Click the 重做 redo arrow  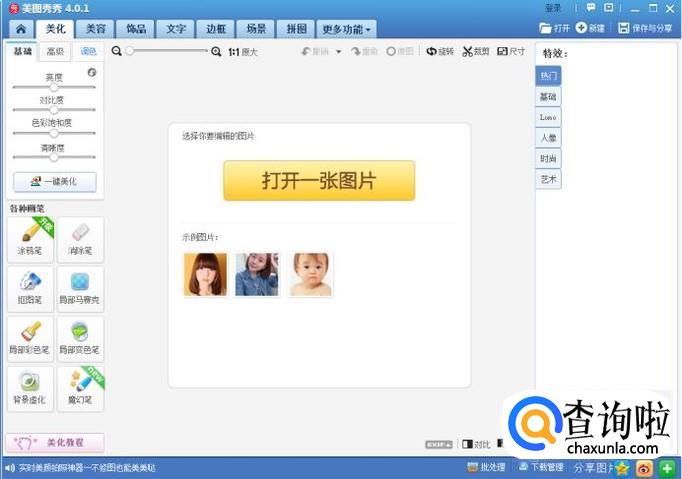coord(364,52)
